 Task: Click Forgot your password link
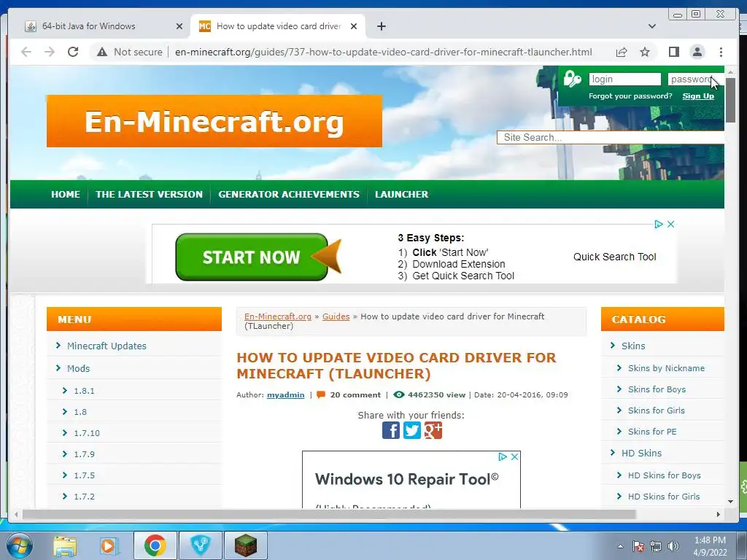pos(630,96)
